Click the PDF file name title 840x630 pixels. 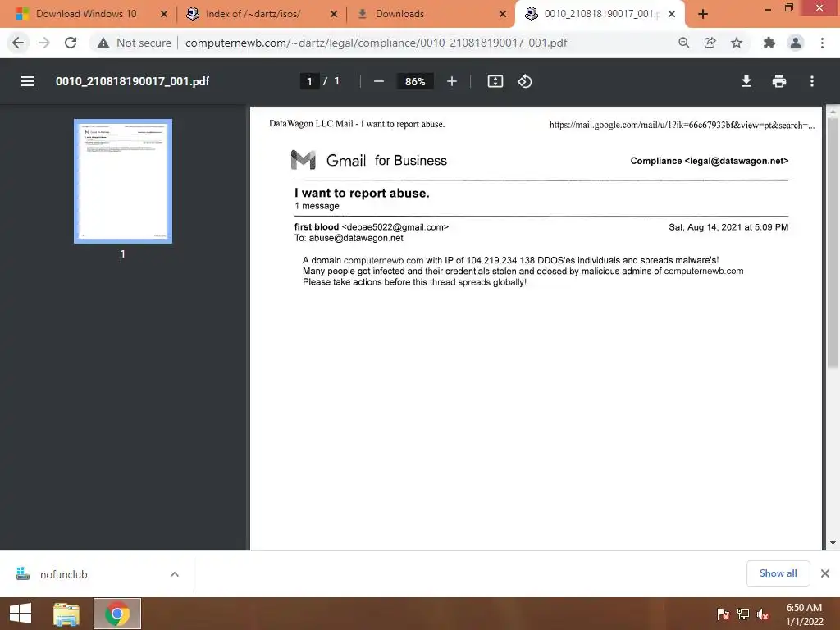(x=132, y=81)
